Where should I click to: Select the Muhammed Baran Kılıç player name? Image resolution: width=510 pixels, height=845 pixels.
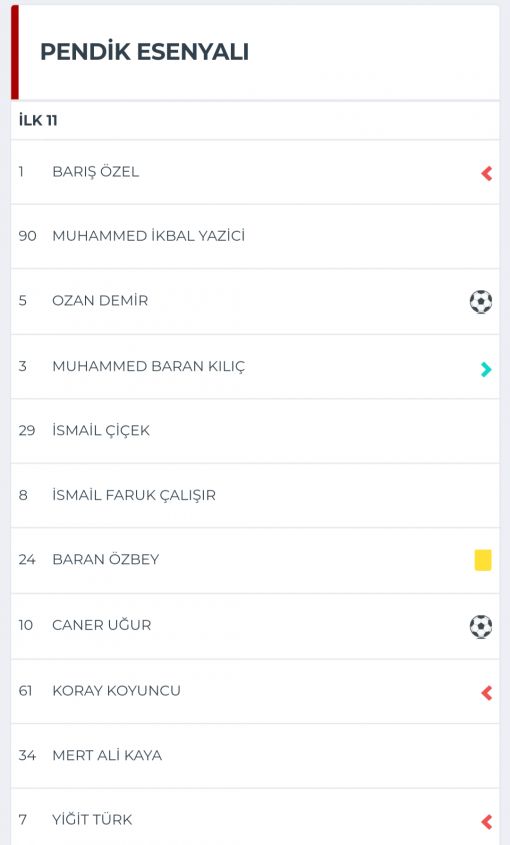coord(149,366)
